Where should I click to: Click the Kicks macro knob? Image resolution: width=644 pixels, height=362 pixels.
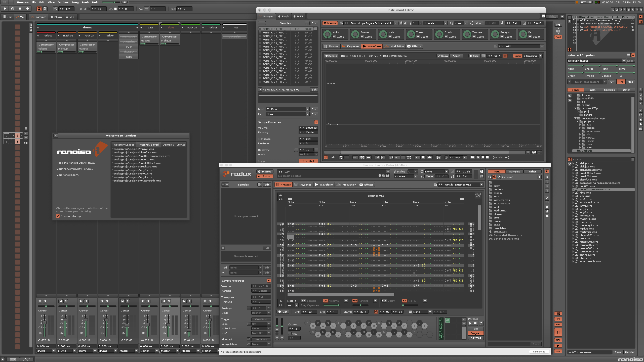(x=328, y=34)
